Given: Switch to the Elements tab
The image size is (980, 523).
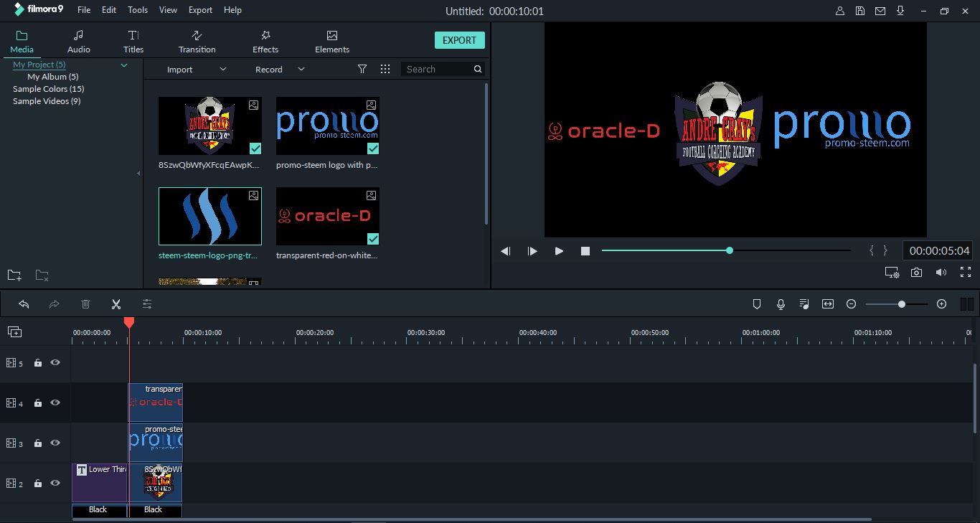Looking at the screenshot, I should 332,42.
